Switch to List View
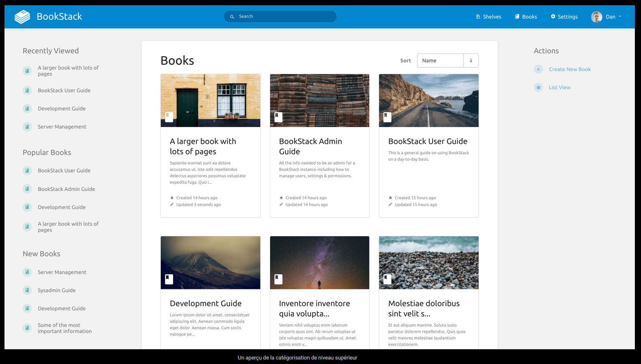641x364 pixels. (x=560, y=87)
